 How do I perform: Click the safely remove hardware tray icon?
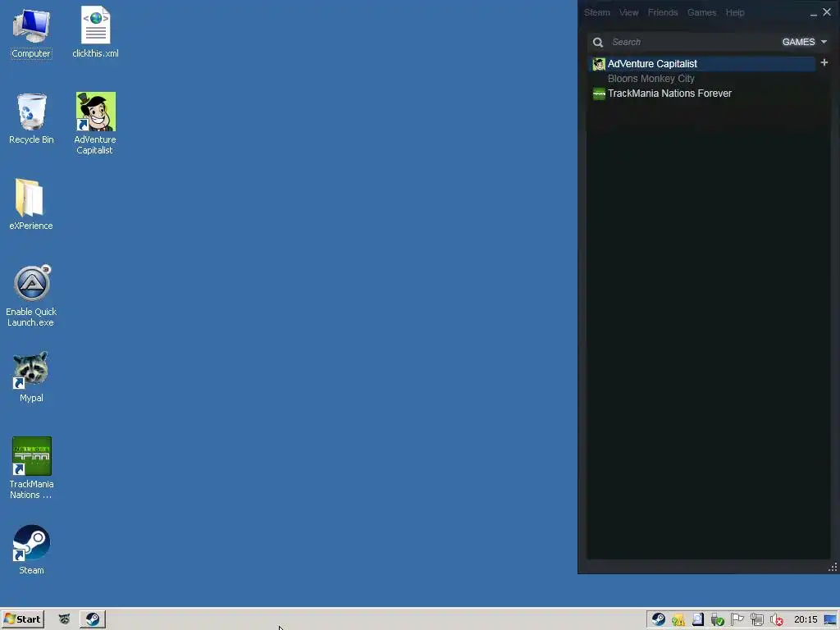tap(717, 620)
